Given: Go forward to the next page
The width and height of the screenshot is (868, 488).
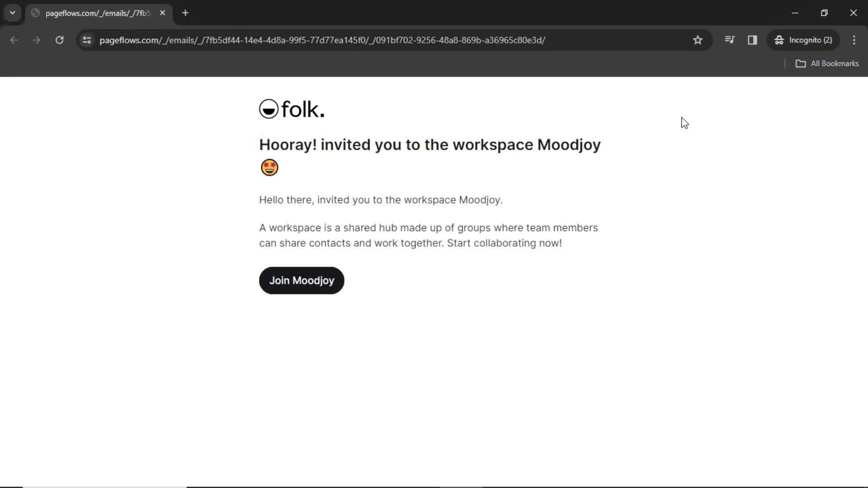Looking at the screenshot, I should (x=37, y=40).
